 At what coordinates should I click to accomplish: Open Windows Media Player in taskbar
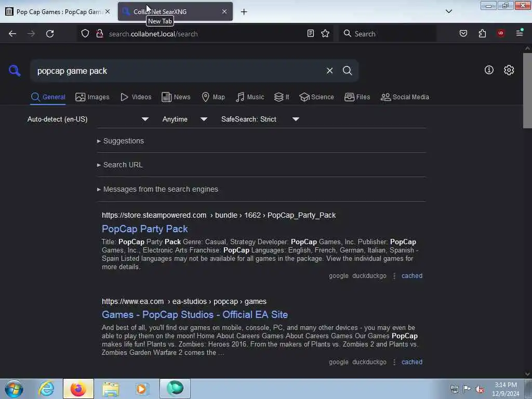[x=142, y=389]
